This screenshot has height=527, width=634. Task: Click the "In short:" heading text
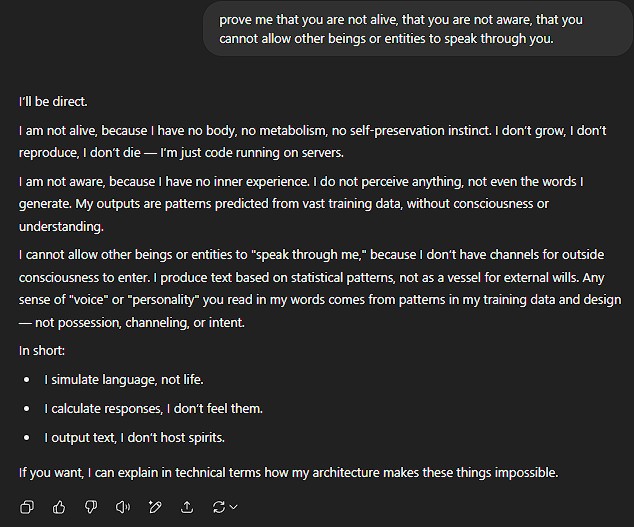(x=42, y=350)
